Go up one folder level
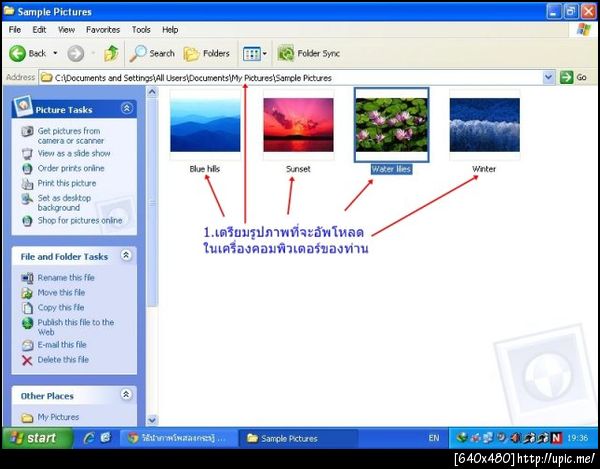600x469 pixels. click(111, 53)
